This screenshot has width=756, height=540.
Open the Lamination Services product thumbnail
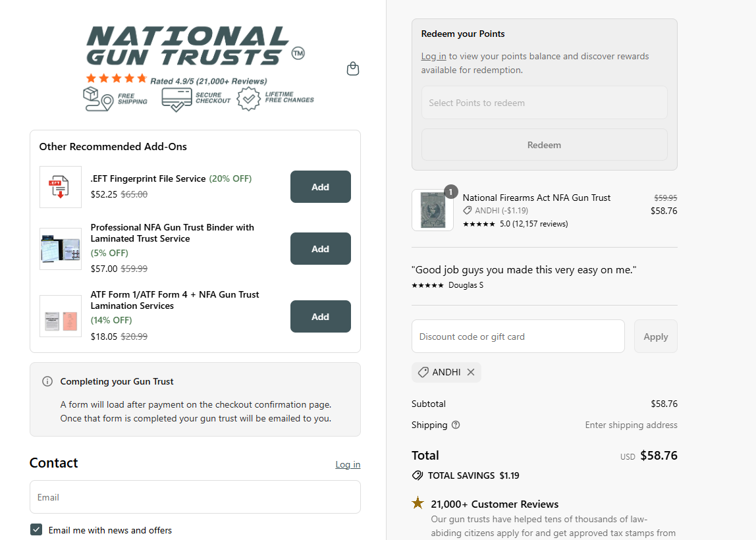pos(61,316)
